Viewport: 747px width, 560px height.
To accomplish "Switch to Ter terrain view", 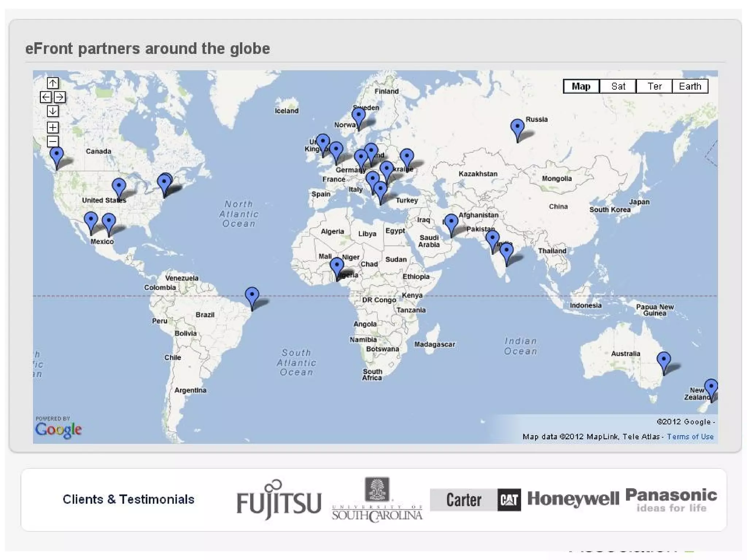I will pyautogui.click(x=654, y=86).
